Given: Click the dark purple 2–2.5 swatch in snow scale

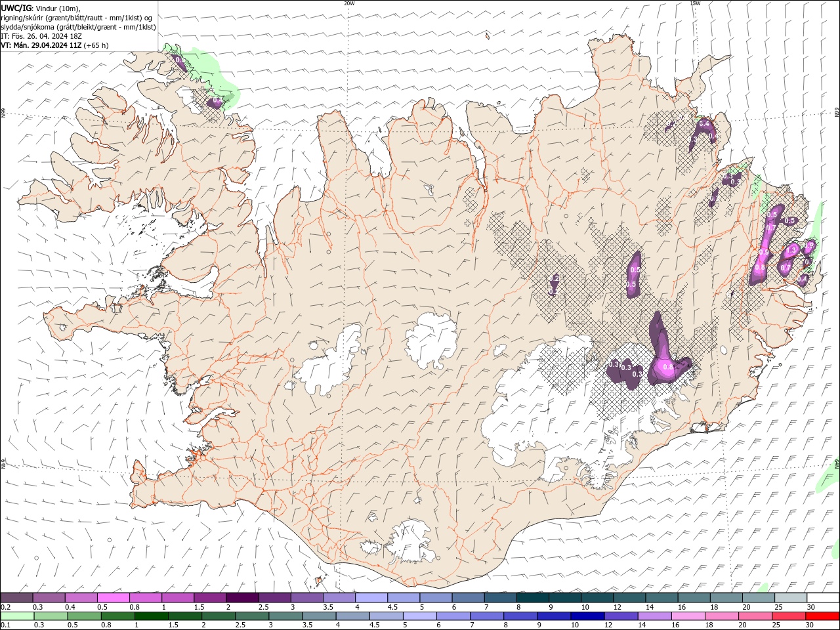Looking at the screenshot, I should pyautogui.click(x=242, y=598).
